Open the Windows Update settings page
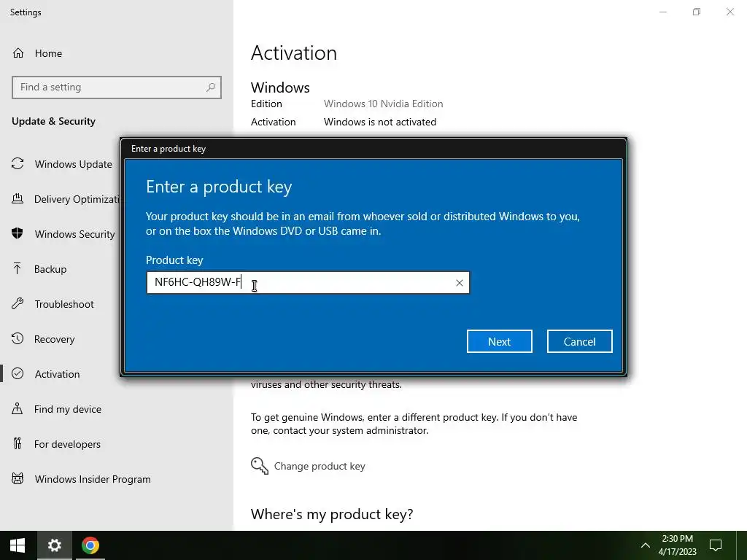This screenshot has height=560, width=747. click(74, 164)
